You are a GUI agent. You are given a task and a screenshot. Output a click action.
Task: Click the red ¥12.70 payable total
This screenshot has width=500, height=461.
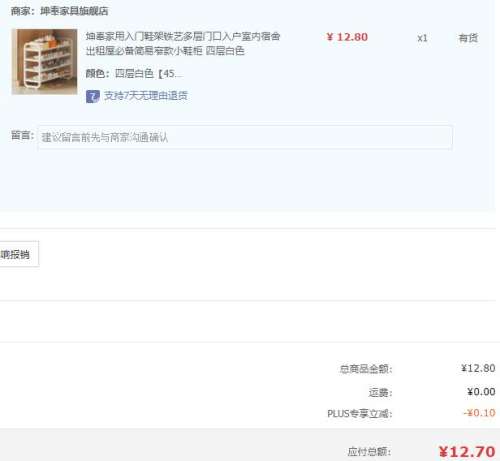pyautogui.click(x=467, y=452)
